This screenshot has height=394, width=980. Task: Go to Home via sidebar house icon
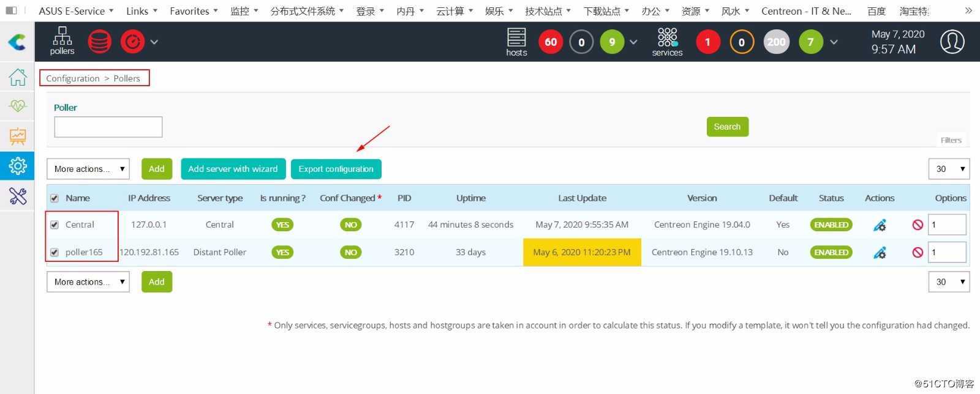tap(17, 76)
